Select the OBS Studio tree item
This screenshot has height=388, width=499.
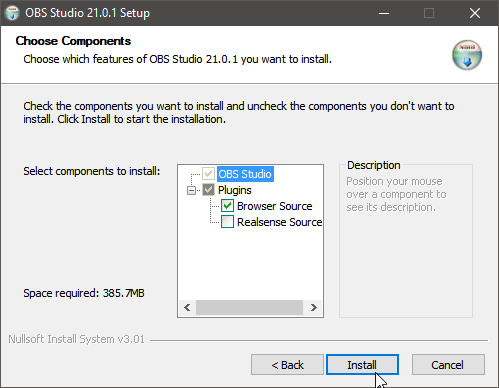[245, 174]
